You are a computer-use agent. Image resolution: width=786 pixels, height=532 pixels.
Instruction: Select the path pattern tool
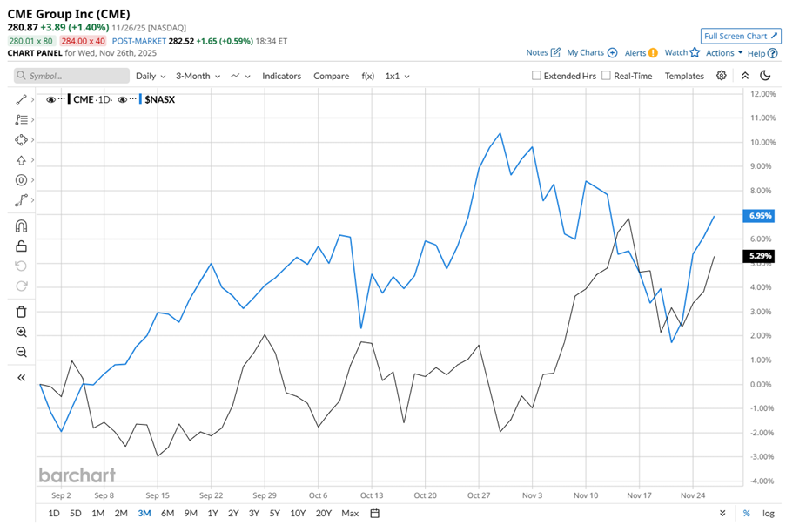(21, 200)
